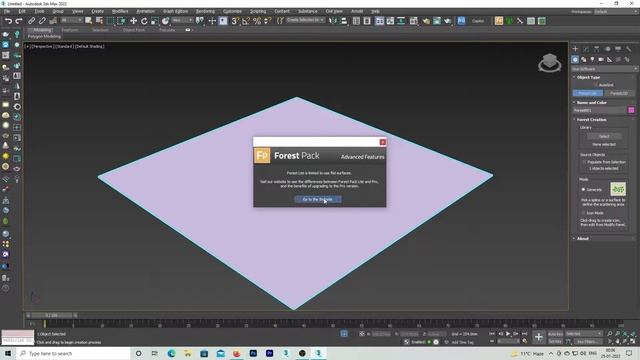The height and width of the screenshot is (360, 640).
Task: Open the Create Selection Set dropdown
Action: [x=305, y=20]
